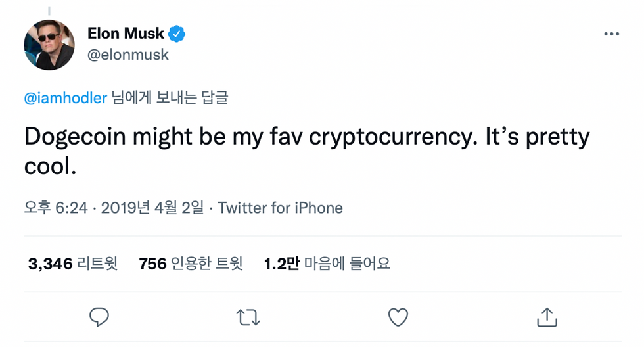
Task: Open the Twitter for iPhone source link
Action: click(x=280, y=208)
